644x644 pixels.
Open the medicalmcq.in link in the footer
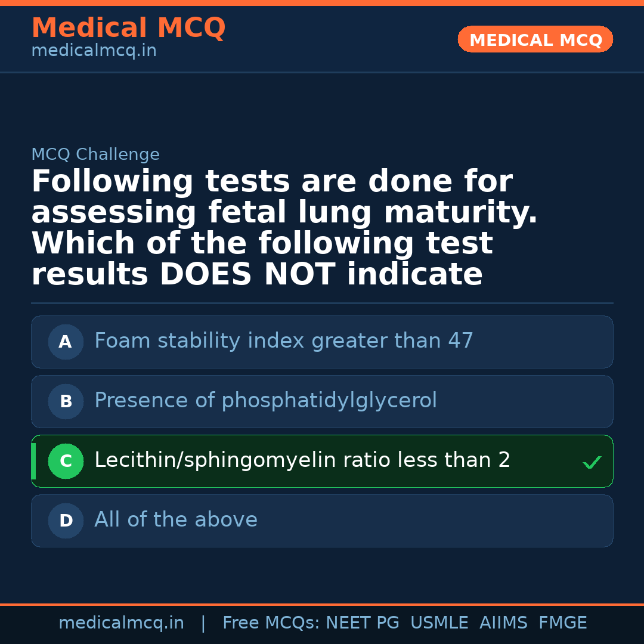pyautogui.click(x=121, y=623)
